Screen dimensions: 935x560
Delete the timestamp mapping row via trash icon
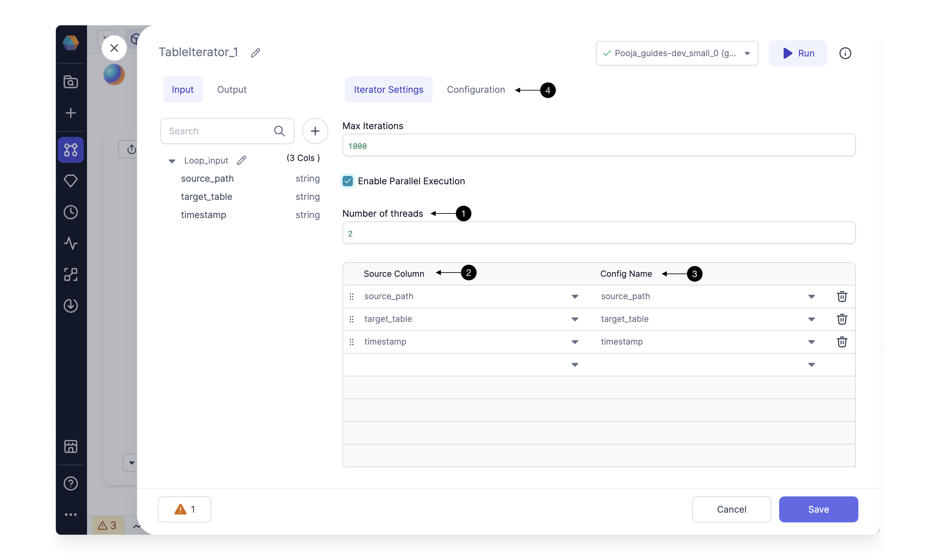pyautogui.click(x=841, y=342)
